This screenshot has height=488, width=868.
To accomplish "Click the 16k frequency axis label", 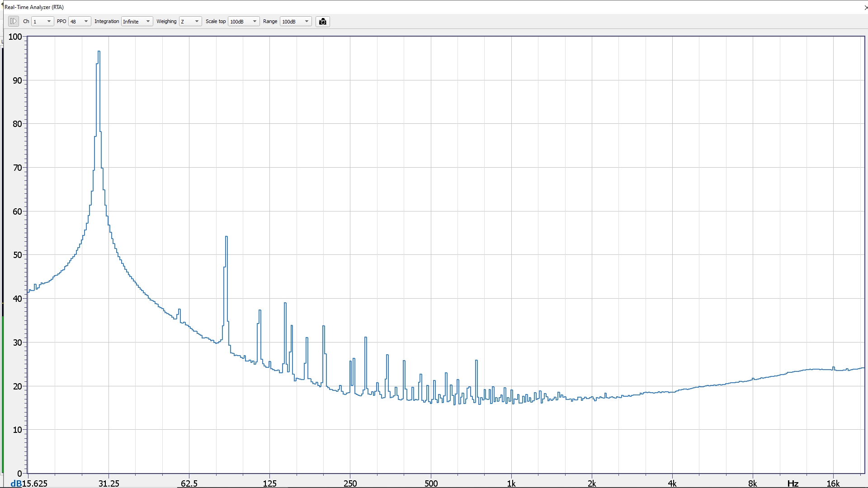I will [833, 483].
